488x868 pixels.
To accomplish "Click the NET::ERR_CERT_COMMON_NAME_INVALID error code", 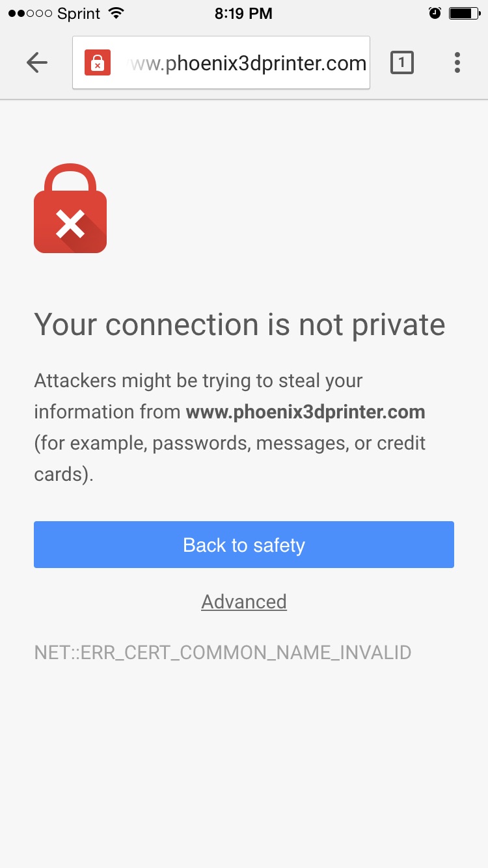I will click(x=223, y=653).
